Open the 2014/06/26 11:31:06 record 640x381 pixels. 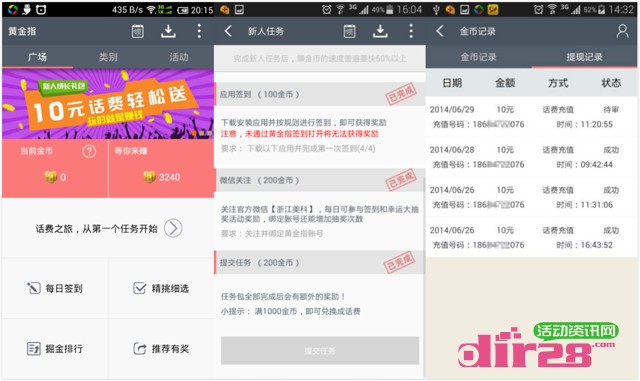pos(531,197)
